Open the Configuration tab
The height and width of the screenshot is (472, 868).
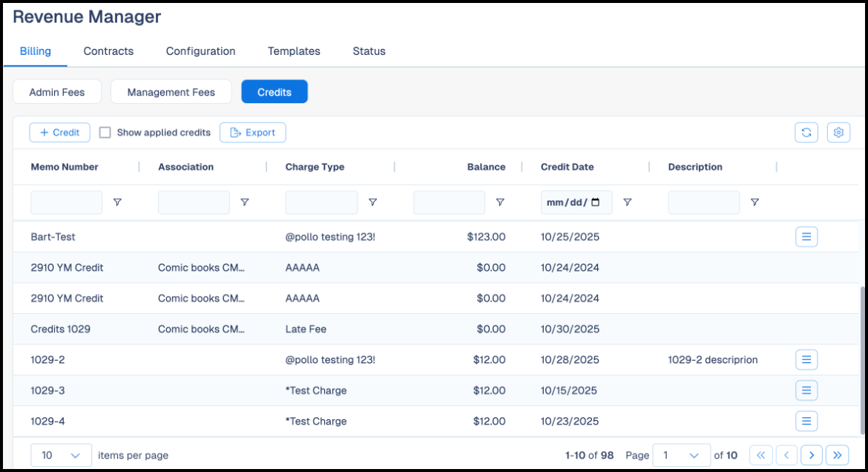click(200, 51)
